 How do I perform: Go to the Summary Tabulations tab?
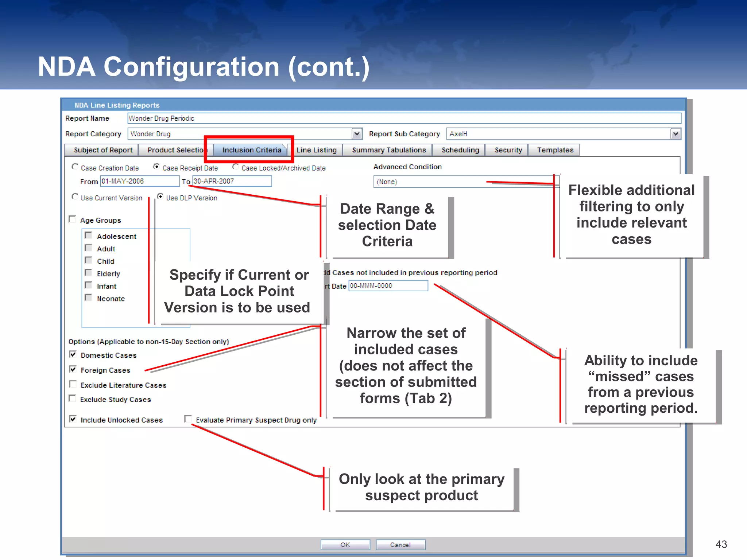point(388,150)
